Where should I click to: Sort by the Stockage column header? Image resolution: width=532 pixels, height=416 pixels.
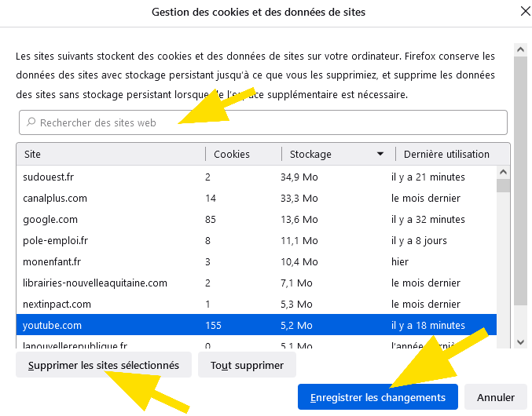[x=338, y=154]
